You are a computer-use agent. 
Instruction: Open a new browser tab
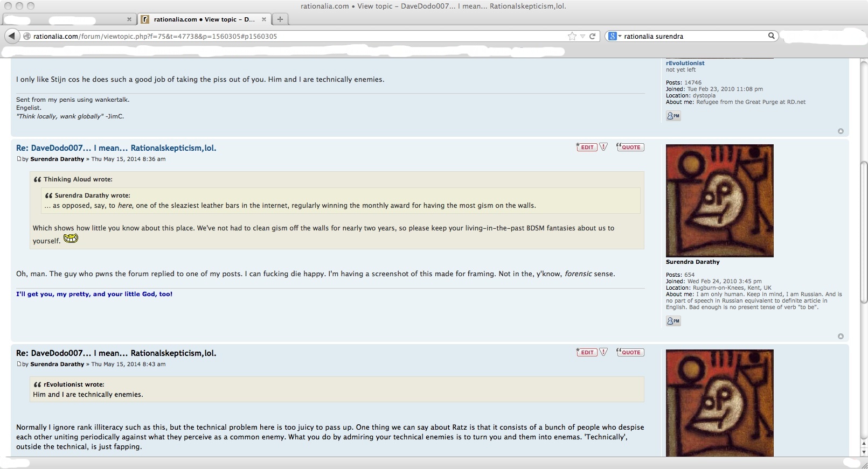(x=280, y=19)
